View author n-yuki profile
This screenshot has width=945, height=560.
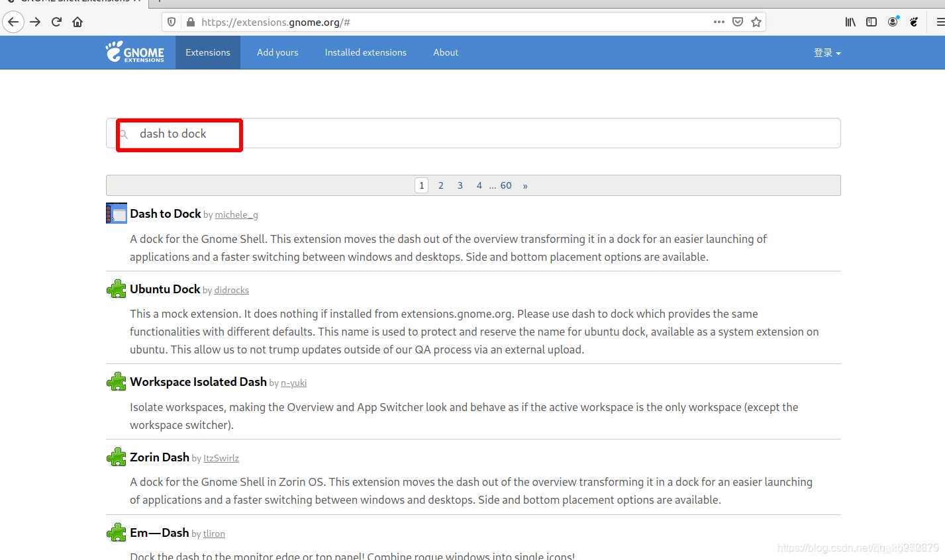tap(293, 383)
